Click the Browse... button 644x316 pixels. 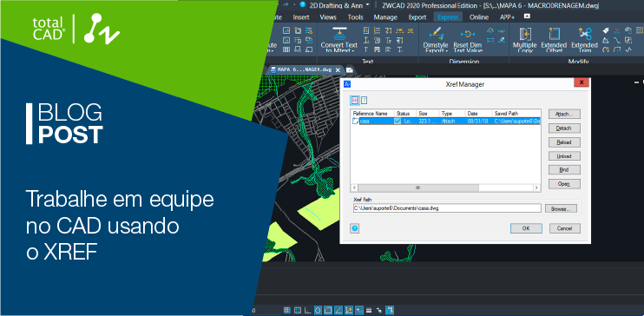[x=561, y=208]
